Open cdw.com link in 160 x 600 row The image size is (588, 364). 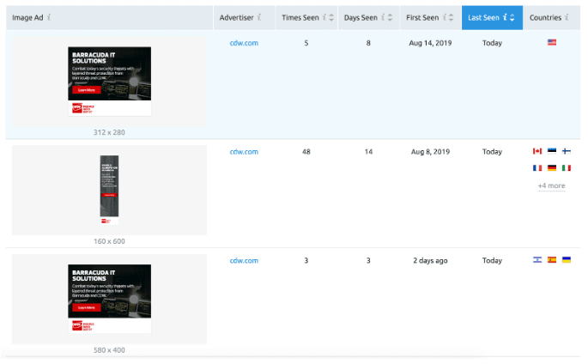[x=244, y=152]
